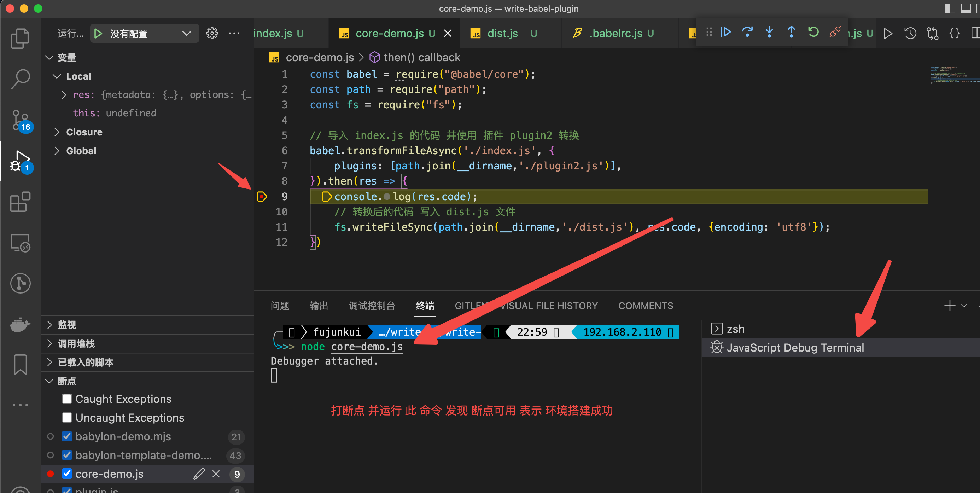The image size is (980, 493).
Task: Remove the core-demo.js breakpoint with the X
Action: click(x=216, y=474)
